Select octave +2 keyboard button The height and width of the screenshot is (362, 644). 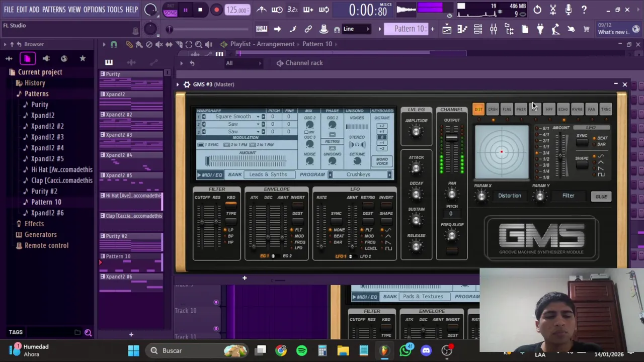(x=382, y=126)
